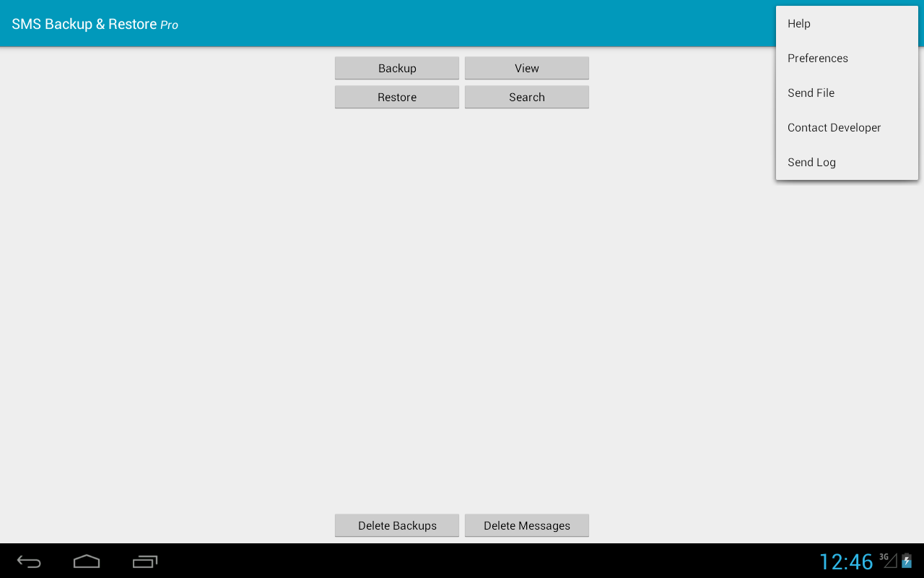Open the Search button
The image size is (924, 578).
coord(527,97)
